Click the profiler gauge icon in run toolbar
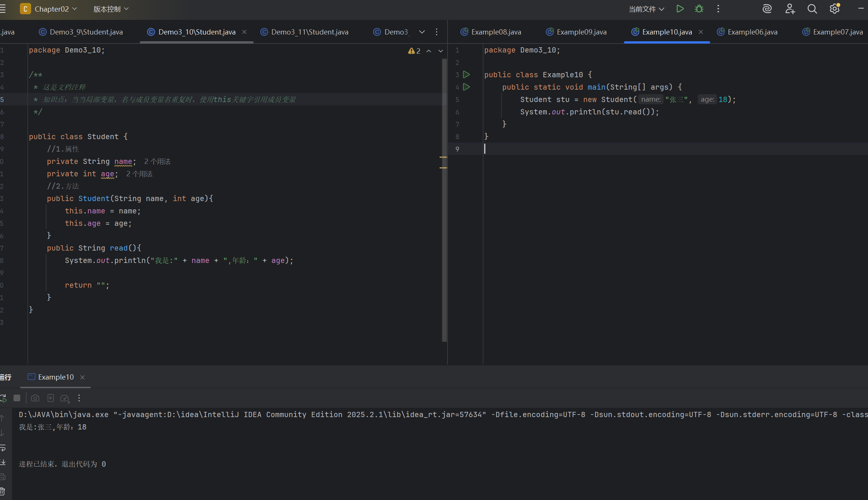The height and width of the screenshot is (500, 868). click(x=65, y=398)
